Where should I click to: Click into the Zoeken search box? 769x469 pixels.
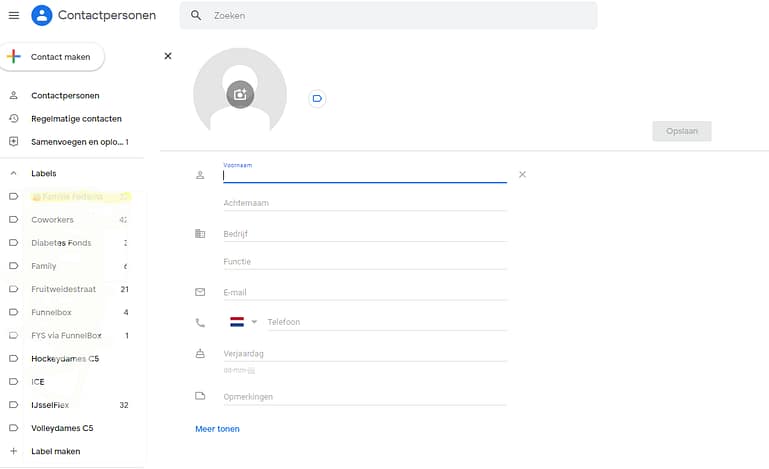(400, 16)
